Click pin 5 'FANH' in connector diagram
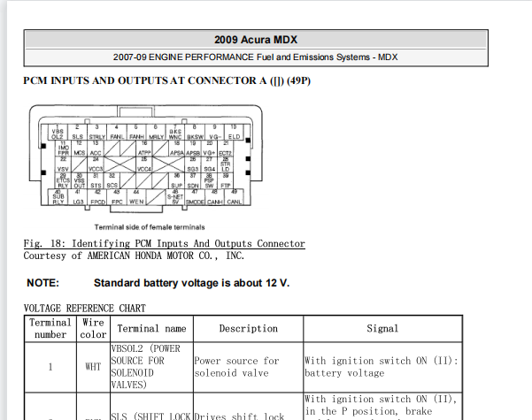 pos(136,132)
